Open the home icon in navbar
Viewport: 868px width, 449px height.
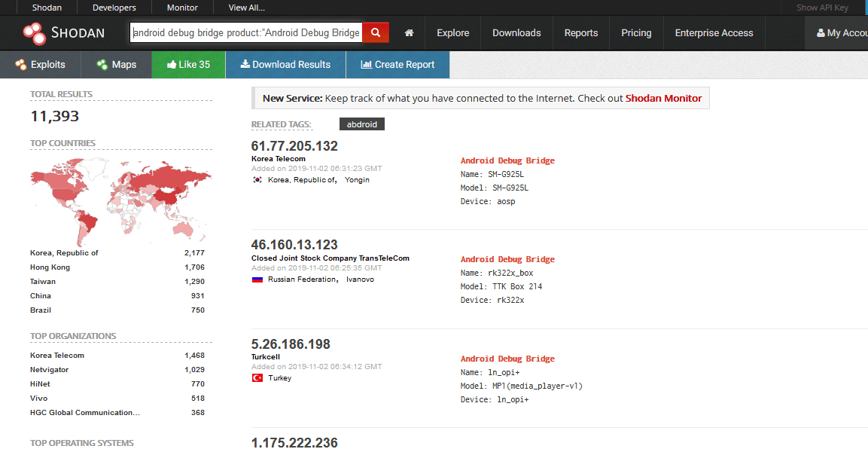[409, 33]
